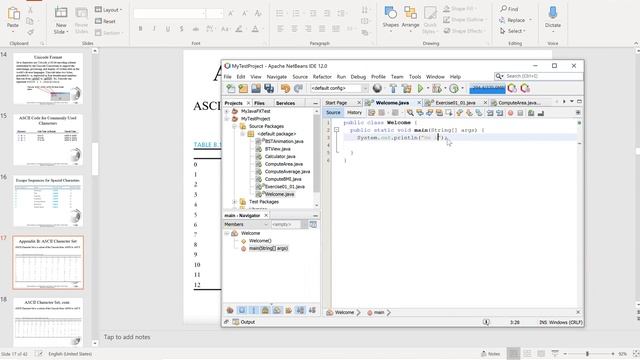640x360 pixels.
Task: Expand the Test Packages node
Action: (235, 202)
